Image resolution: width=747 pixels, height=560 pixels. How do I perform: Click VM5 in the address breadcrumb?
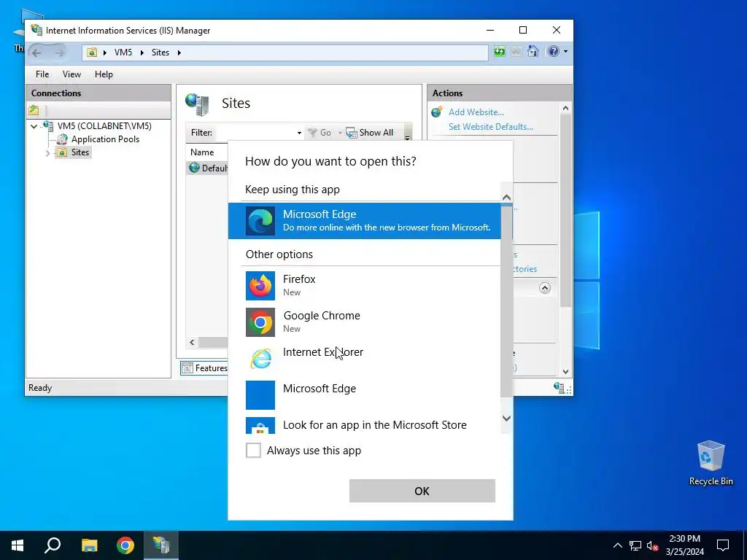(123, 52)
